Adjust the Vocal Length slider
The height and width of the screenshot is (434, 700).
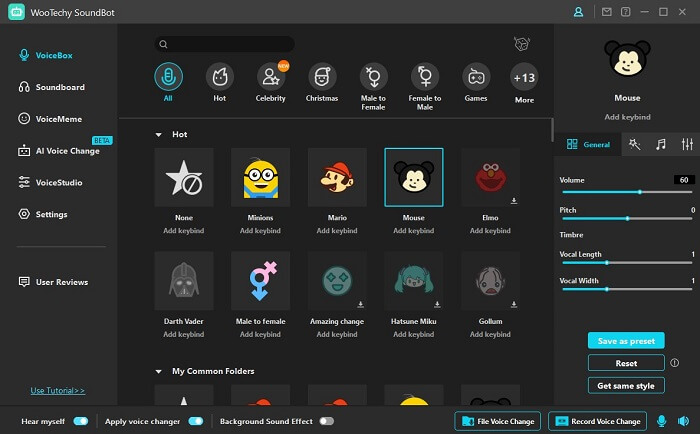click(627, 263)
